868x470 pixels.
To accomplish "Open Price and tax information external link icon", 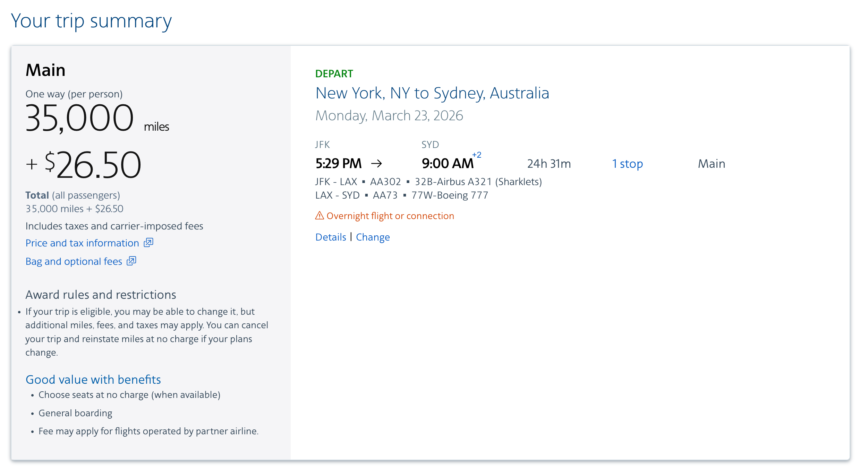I will click(148, 243).
